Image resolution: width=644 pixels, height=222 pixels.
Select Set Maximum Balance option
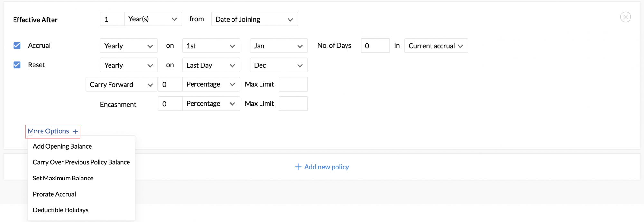tap(63, 178)
